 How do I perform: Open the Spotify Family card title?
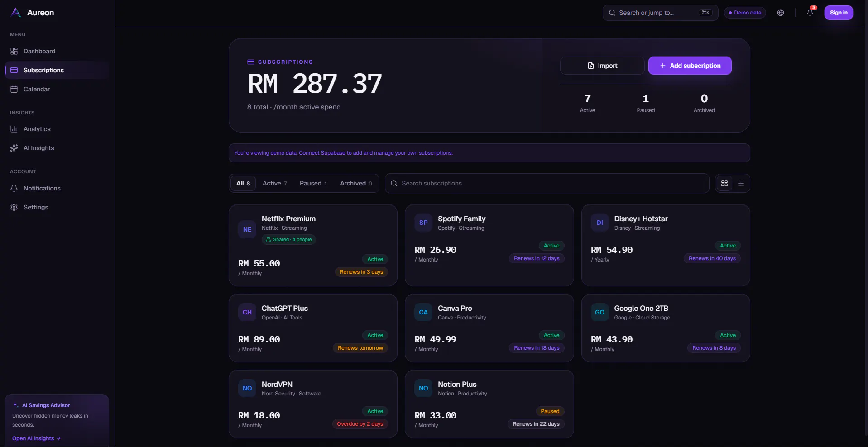click(x=461, y=219)
